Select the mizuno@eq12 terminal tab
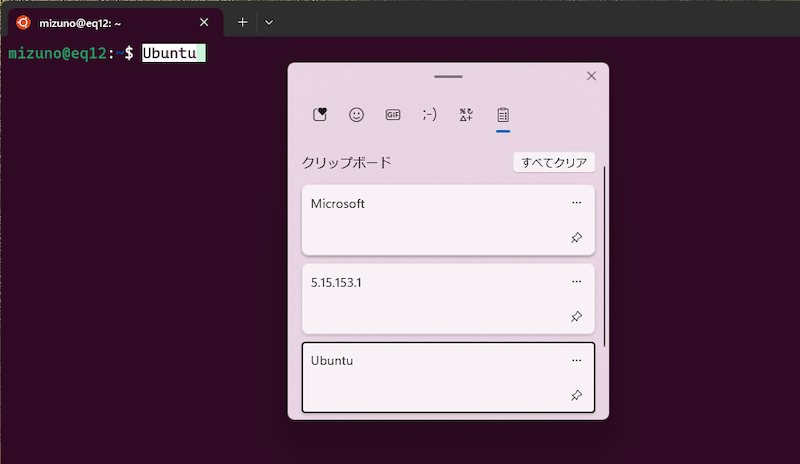The image size is (800, 464). click(x=116, y=23)
